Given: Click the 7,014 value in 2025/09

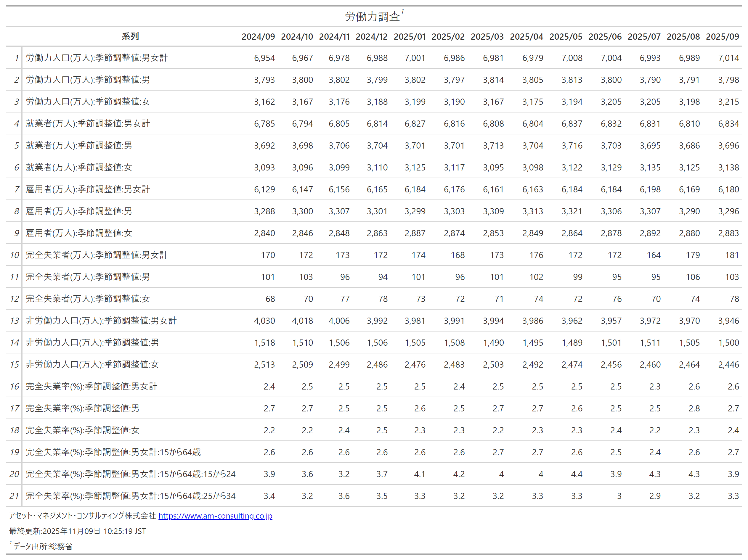Looking at the screenshot, I should [728, 58].
